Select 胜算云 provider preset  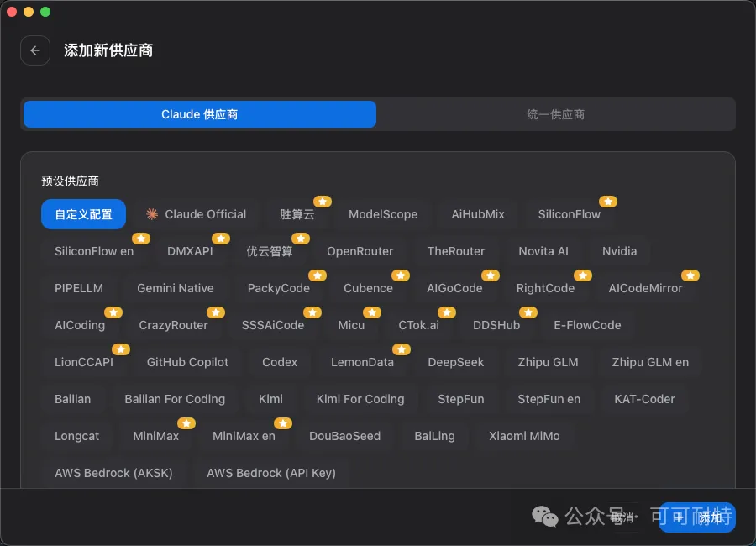[297, 214]
